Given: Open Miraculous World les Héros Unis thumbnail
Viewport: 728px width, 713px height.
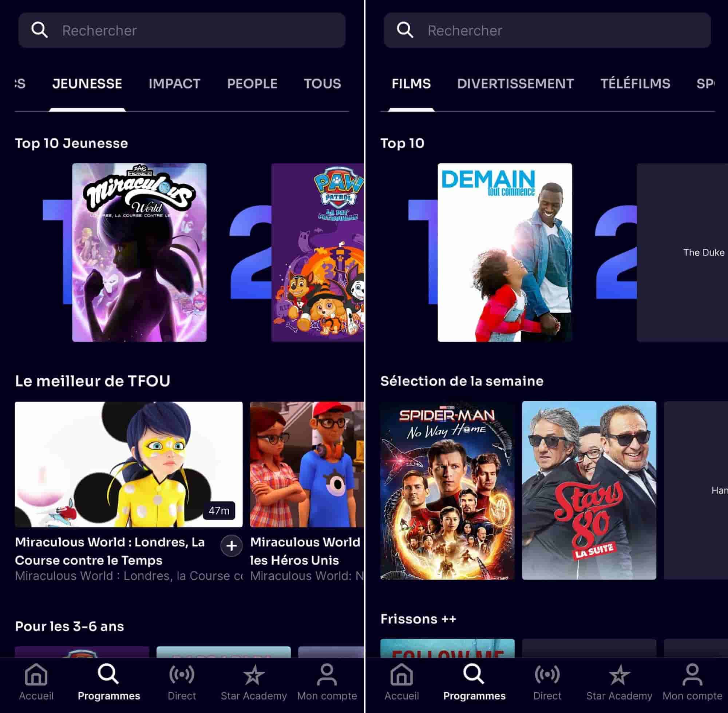Looking at the screenshot, I should point(307,464).
